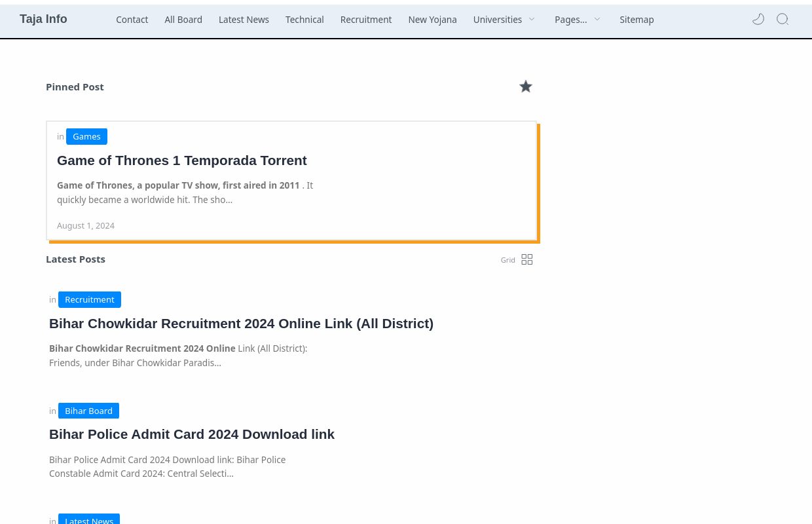Open the Sitemap menu item
Screen dimensions: 812x524
click(x=637, y=20)
